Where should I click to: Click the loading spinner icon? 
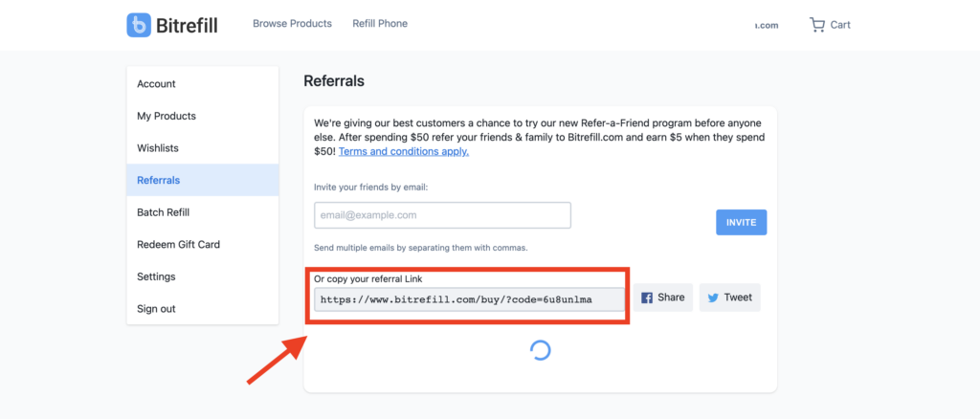(540, 350)
